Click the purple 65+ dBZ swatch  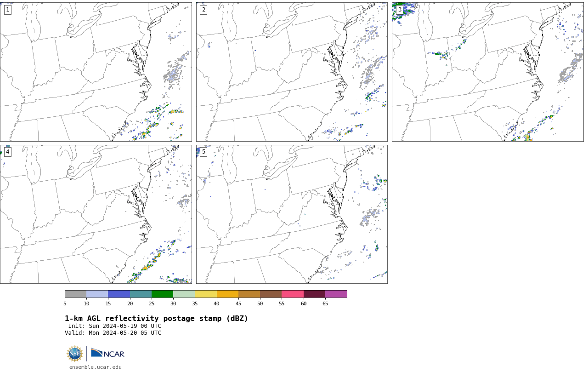tap(336, 294)
